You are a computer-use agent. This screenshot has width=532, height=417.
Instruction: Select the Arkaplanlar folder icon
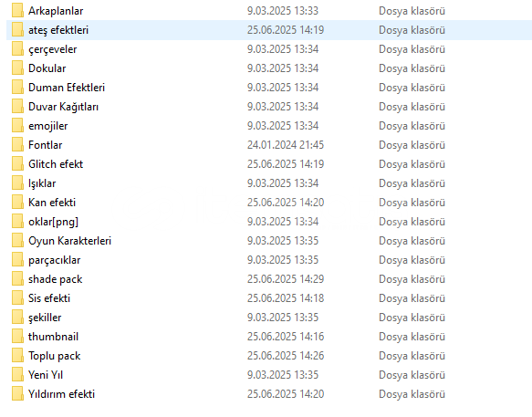click(x=17, y=11)
